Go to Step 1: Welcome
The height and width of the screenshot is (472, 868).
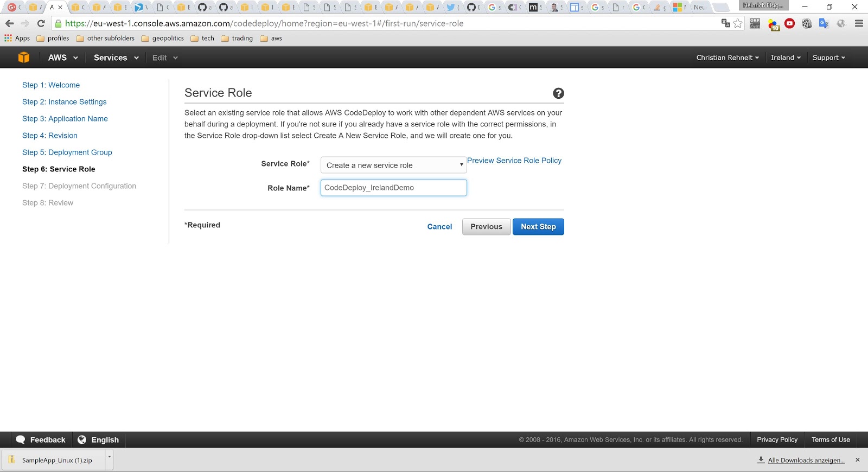(51, 85)
